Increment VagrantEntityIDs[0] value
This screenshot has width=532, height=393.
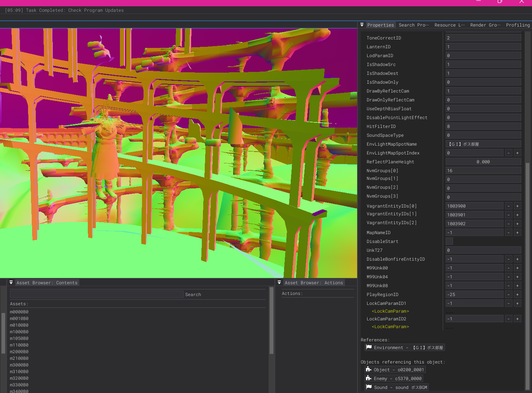click(x=518, y=206)
